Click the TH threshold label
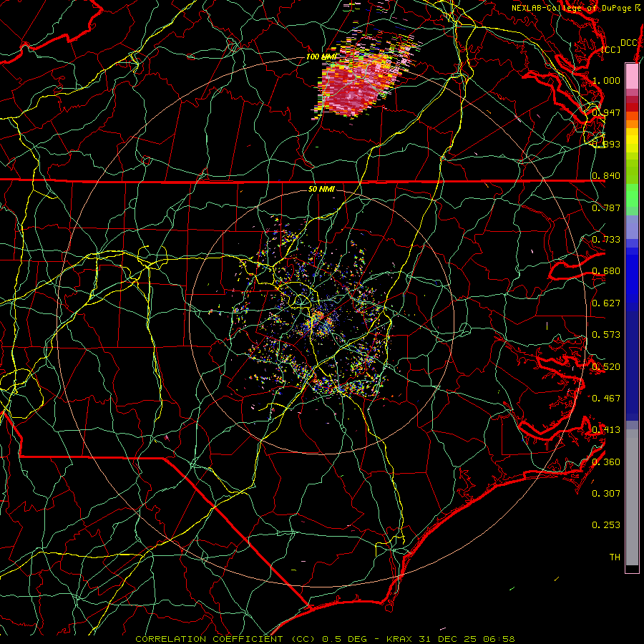Screen dimensions: 644x644 click(615, 557)
